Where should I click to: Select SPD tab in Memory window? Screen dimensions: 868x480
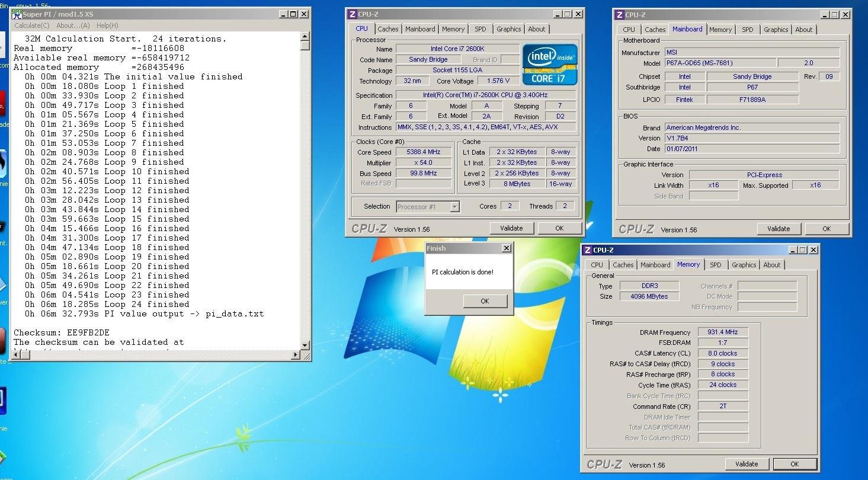[x=716, y=265]
